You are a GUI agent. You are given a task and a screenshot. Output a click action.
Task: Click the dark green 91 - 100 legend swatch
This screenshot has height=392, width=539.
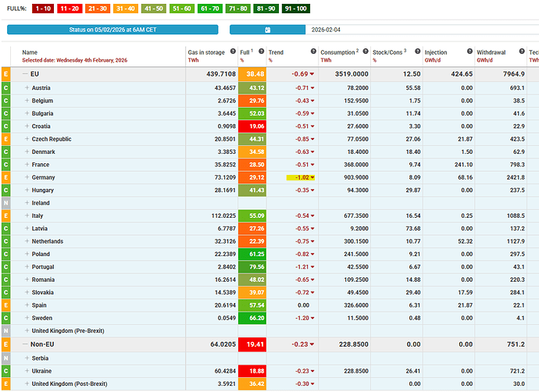292,9
